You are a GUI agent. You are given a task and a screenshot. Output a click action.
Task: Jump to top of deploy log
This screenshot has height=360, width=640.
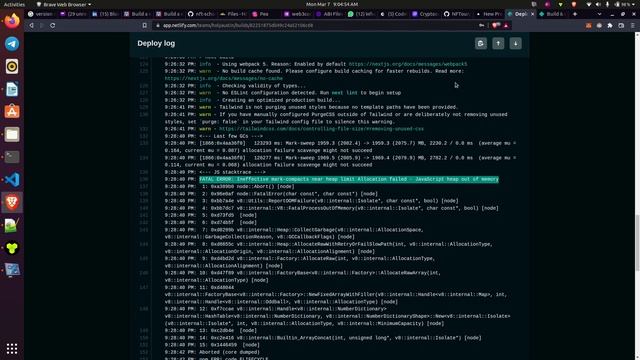pyautogui.click(x=498, y=43)
